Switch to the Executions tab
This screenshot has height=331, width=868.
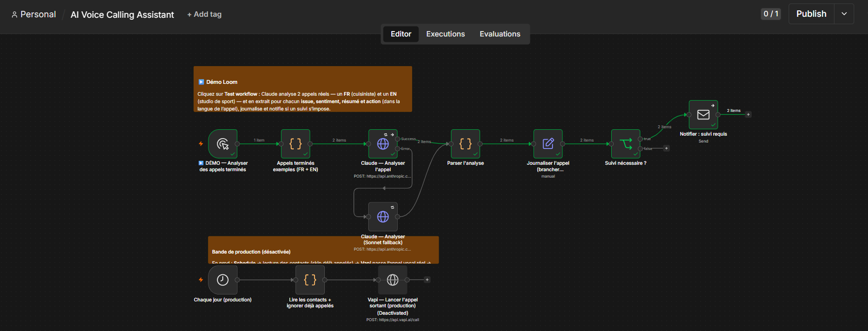coord(446,34)
